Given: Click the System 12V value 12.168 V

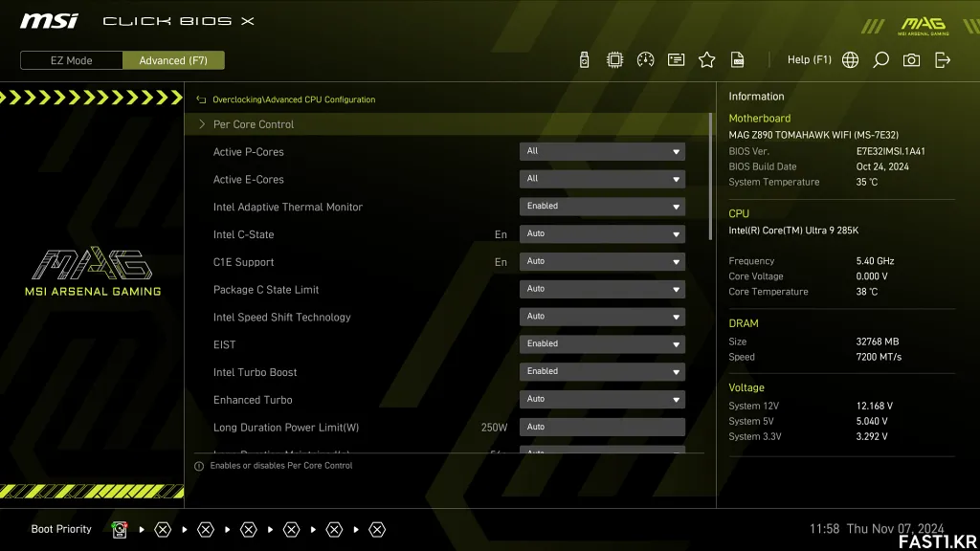Looking at the screenshot, I should tap(875, 406).
